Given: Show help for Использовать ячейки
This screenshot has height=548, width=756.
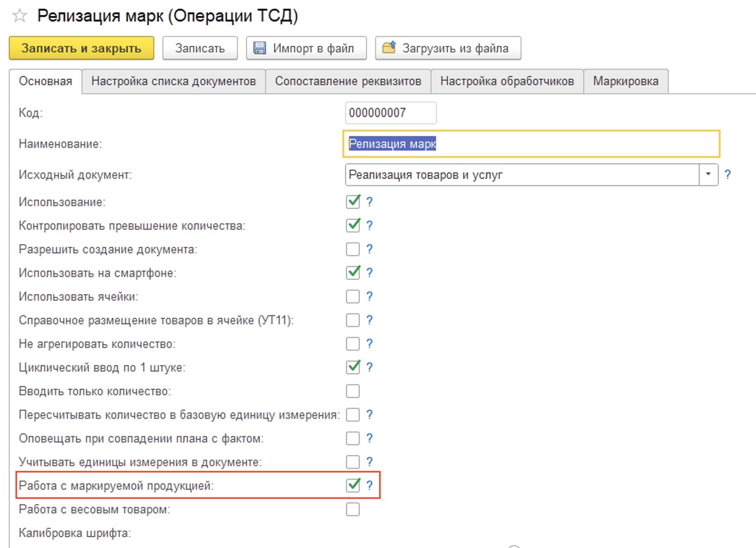Looking at the screenshot, I should [370, 297].
